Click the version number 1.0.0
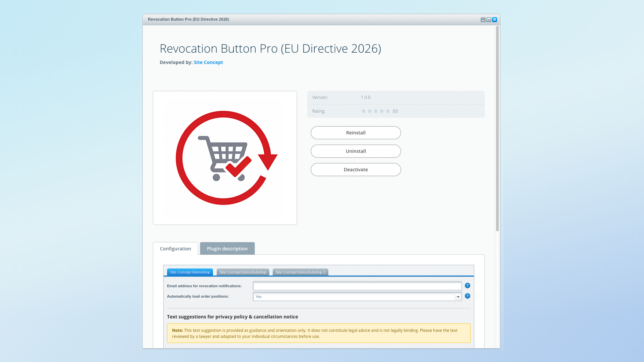Screen dimensions: 644x362 pyautogui.click(x=366, y=98)
